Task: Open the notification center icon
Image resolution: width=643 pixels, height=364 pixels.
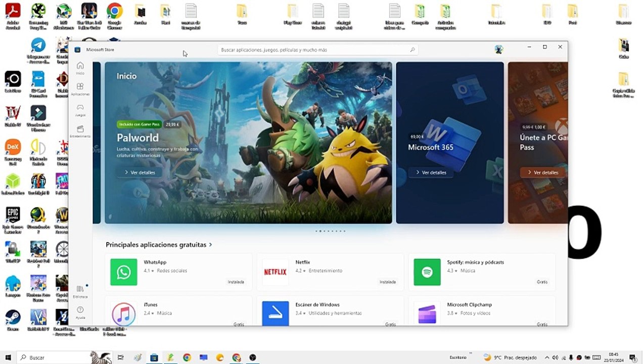Action: (x=632, y=357)
